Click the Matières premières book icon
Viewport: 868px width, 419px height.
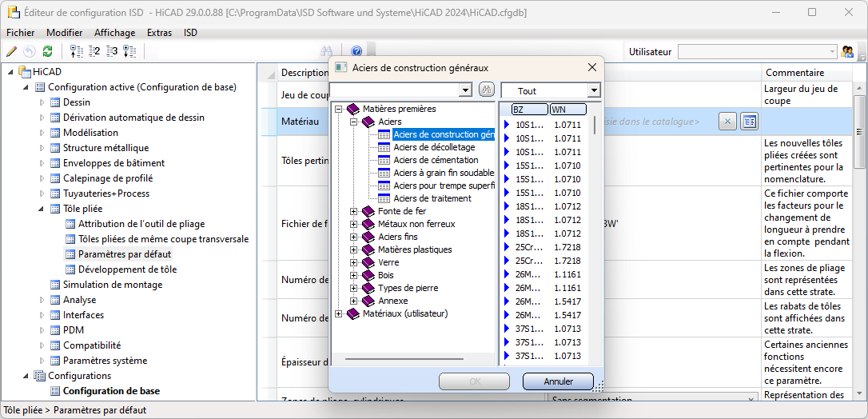click(353, 109)
